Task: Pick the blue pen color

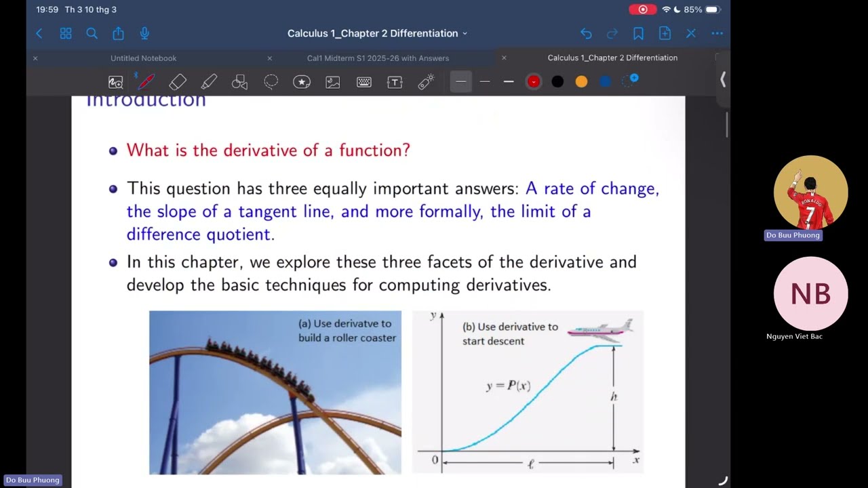Action: (x=605, y=81)
